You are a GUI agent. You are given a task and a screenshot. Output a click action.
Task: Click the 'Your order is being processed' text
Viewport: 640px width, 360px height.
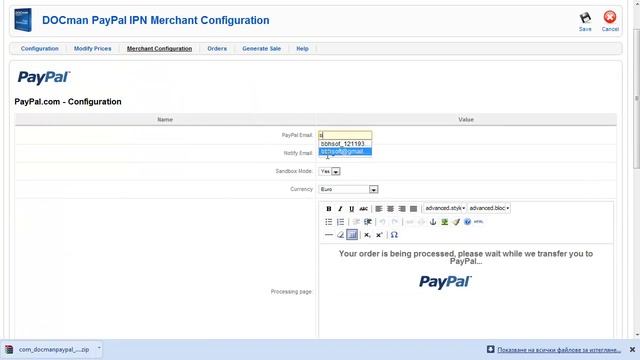(466, 257)
